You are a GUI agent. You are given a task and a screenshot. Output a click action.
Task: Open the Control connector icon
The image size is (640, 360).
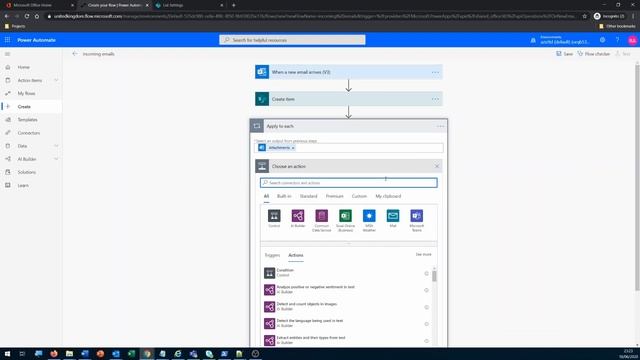[x=274, y=216]
